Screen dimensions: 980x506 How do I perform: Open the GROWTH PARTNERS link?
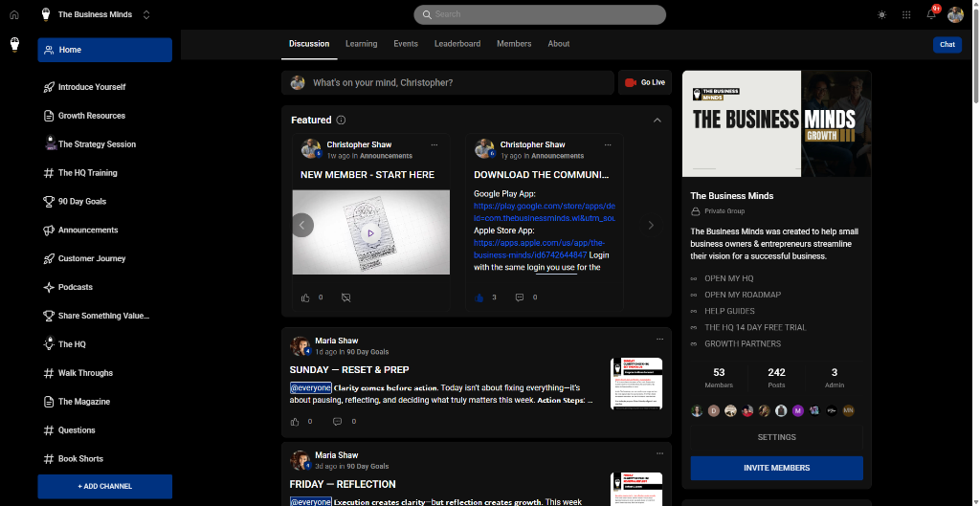[743, 343]
